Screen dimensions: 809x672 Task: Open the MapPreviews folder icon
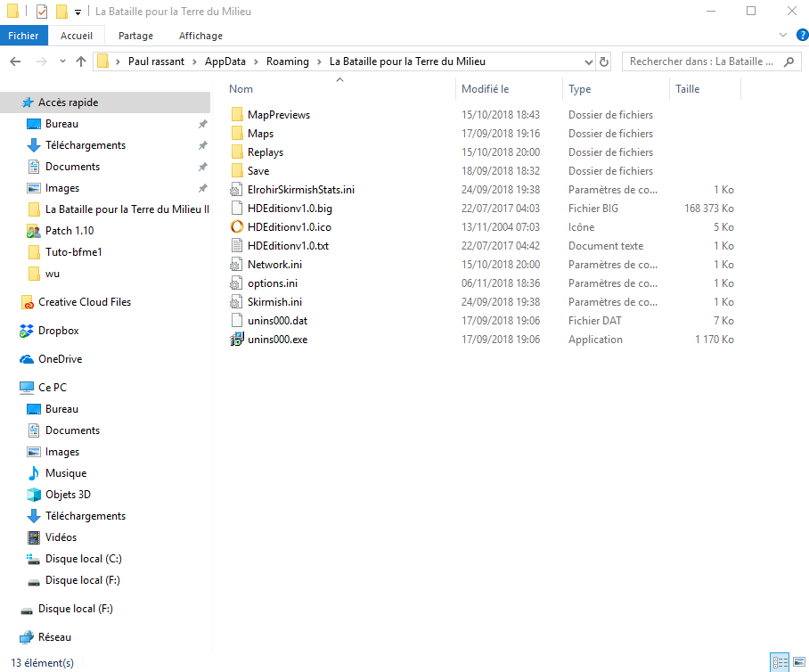(x=237, y=115)
